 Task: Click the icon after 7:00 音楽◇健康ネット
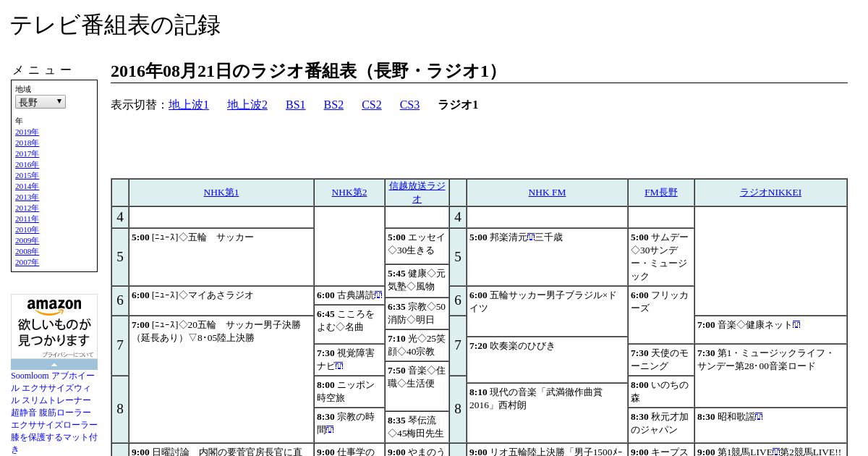pos(796,325)
